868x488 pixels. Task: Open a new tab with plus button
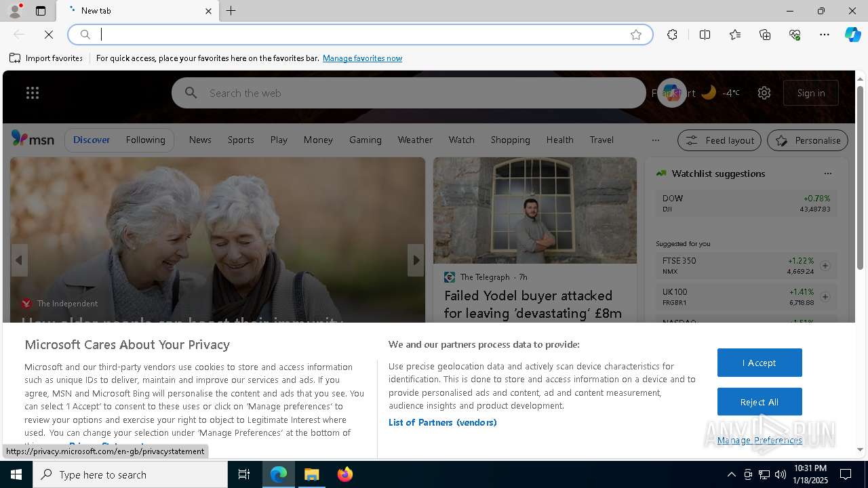tap(231, 11)
